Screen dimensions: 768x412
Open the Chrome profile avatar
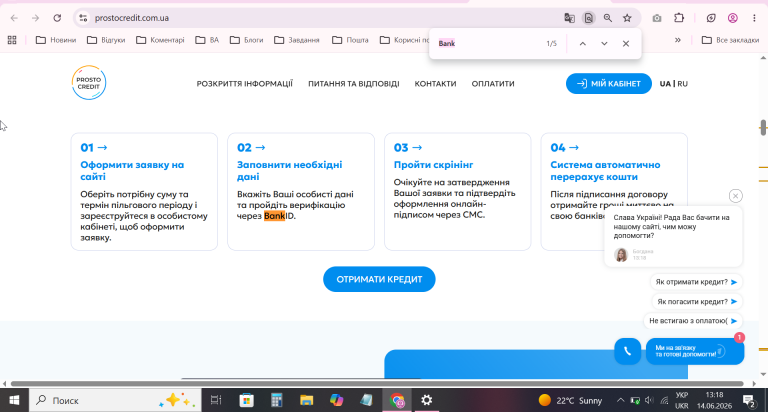pos(733,18)
